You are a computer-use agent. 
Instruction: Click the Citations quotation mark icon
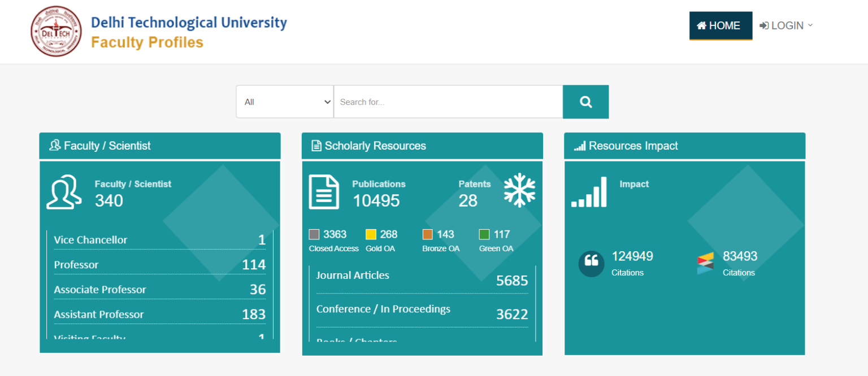point(591,263)
